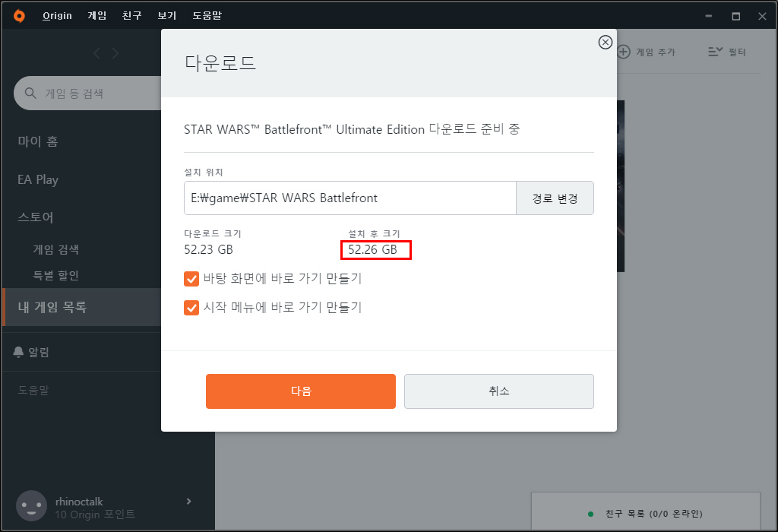Go back with the left arrow

tap(96, 53)
